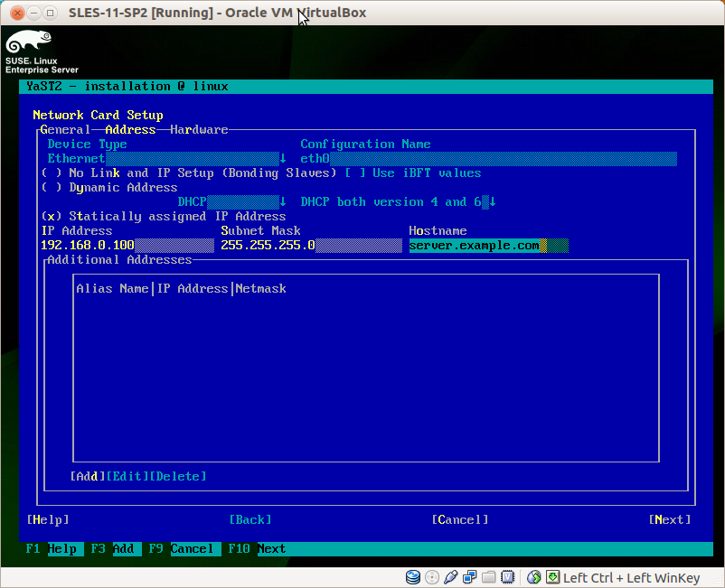
Task: Click the Next button
Action: tap(670, 520)
